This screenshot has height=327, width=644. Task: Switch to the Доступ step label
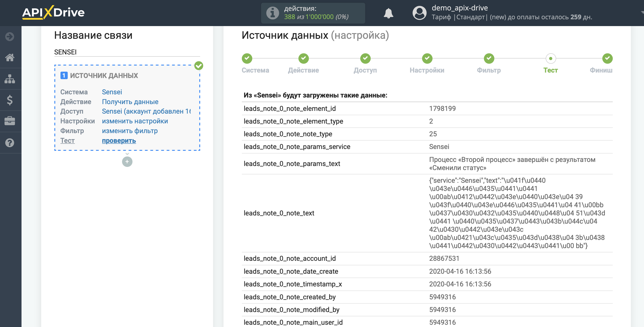click(365, 70)
